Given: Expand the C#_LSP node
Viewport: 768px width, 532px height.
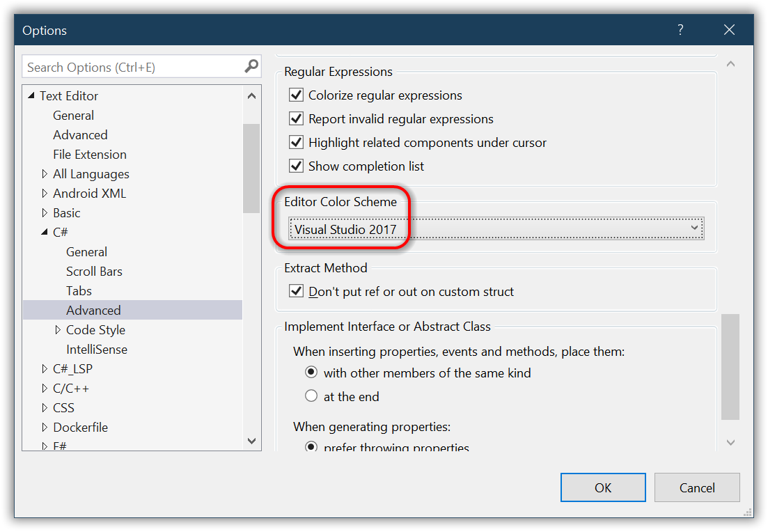Looking at the screenshot, I should tap(45, 369).
